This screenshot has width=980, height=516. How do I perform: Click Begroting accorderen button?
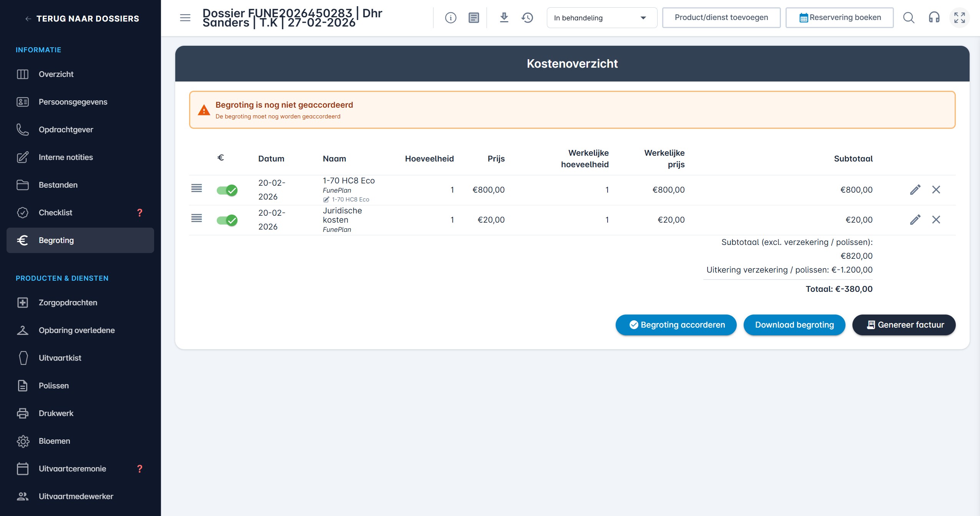coord(676,325)
